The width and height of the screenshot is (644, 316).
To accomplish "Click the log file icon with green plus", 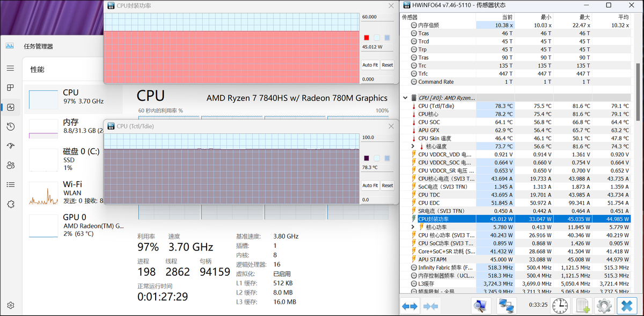I will 582,305.
